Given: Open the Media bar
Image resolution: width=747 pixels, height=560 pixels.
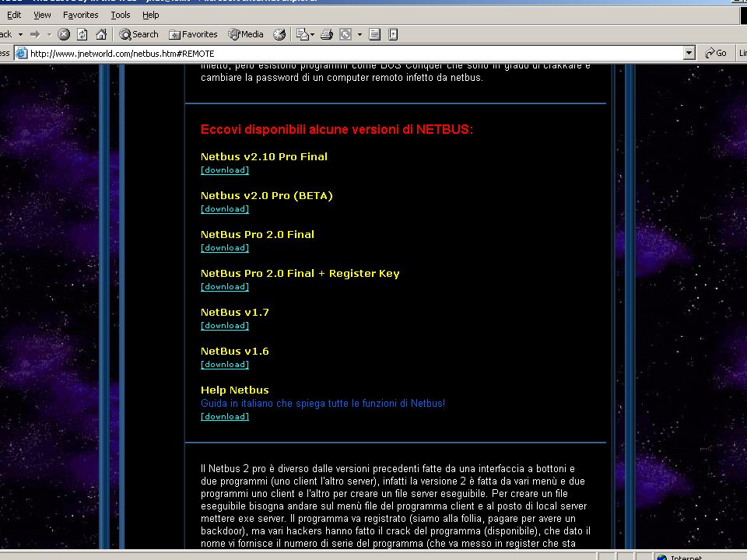Looking at the screenshot, I should click(x=246, y=34).
